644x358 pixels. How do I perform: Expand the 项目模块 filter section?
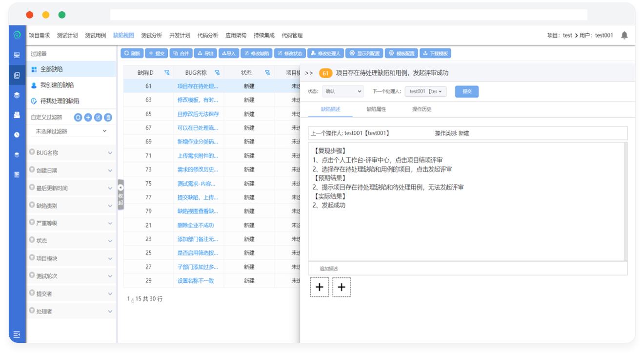pos(71,258)
